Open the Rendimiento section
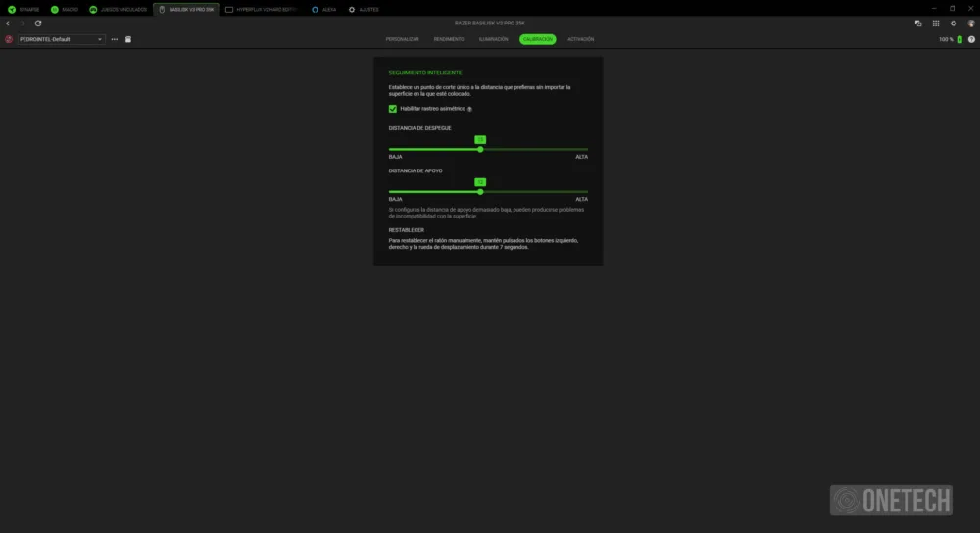 [x=449, y=39]
